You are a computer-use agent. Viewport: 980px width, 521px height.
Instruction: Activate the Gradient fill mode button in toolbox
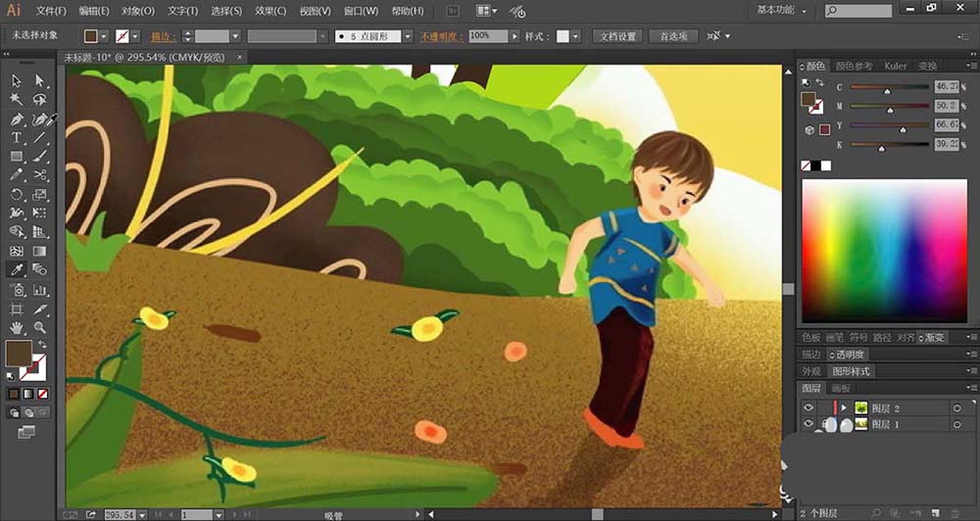click(x=28, y=395)
